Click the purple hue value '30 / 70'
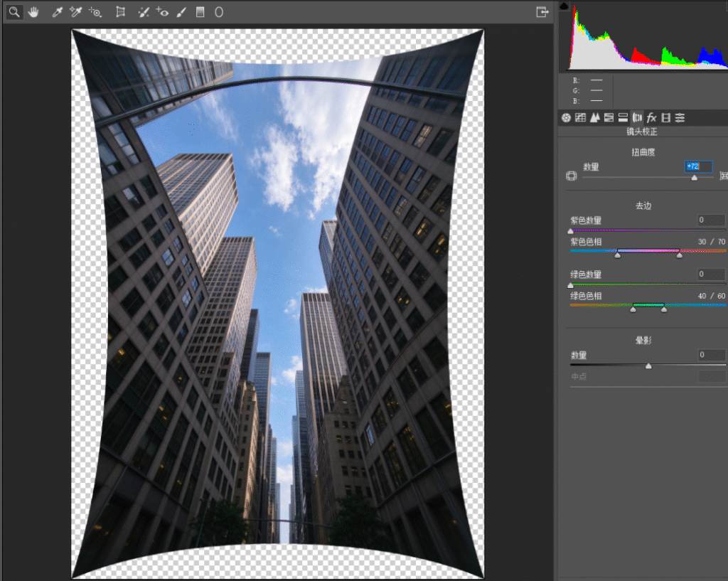The width and height of the screenshot is (728, 581). point(711,242)
